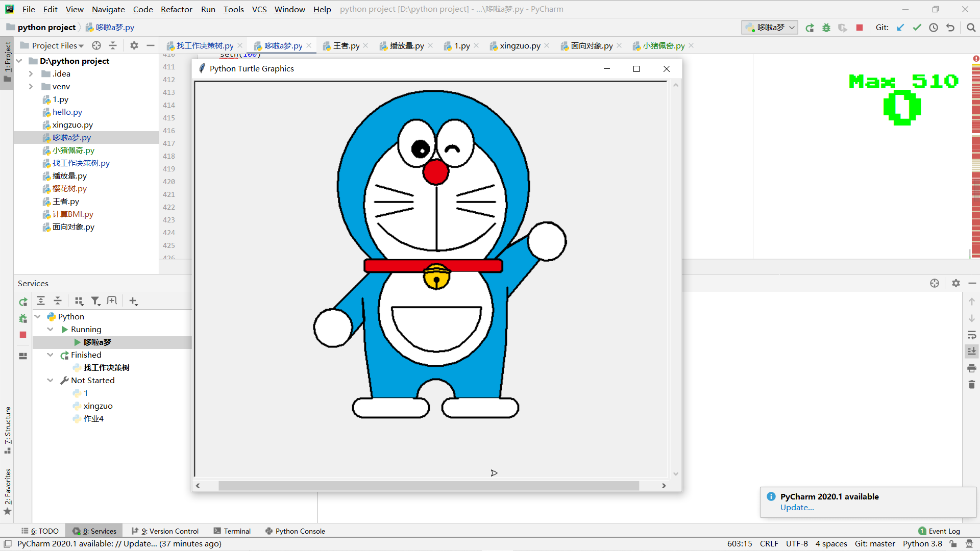Click Open in New Tab icon in Services
This screenshot has height=551, width=980.
coord(112,301)
